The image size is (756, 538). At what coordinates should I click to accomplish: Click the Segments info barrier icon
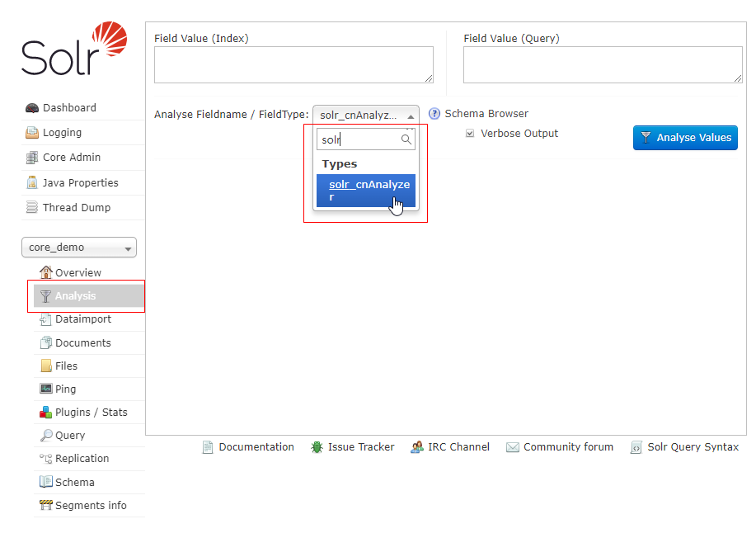[46, 505]
